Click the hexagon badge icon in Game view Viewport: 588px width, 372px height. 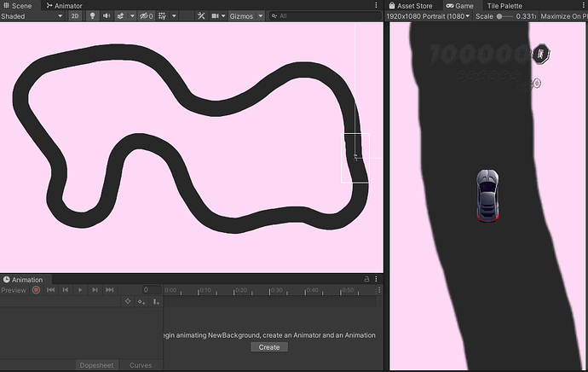(x=541, y=54)
